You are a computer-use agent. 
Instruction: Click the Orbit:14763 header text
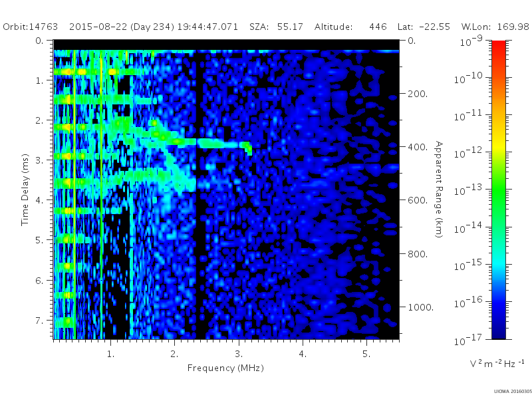pos(30,27)
